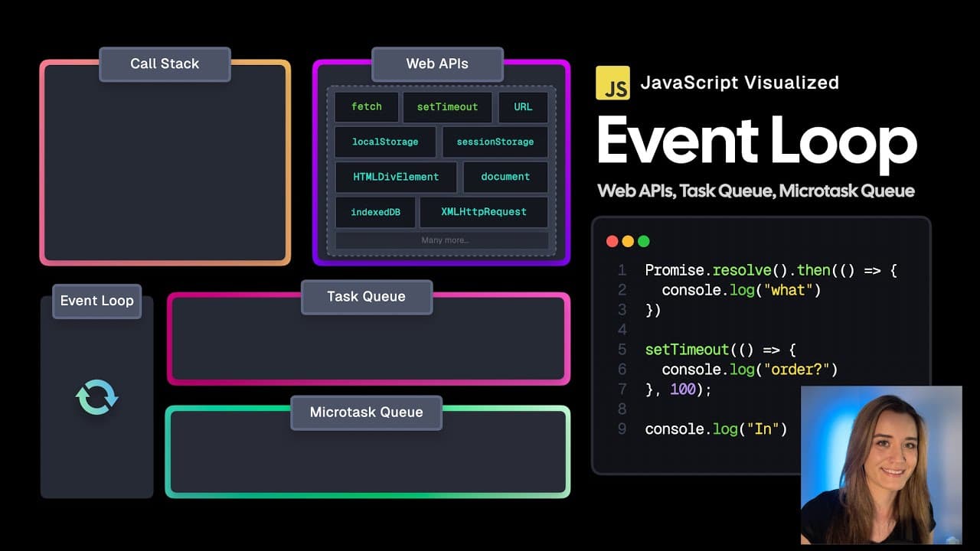This screenshot has width=980, height=551.
Task: Click the Microtask Queue label tab
Action: [367, 412]
